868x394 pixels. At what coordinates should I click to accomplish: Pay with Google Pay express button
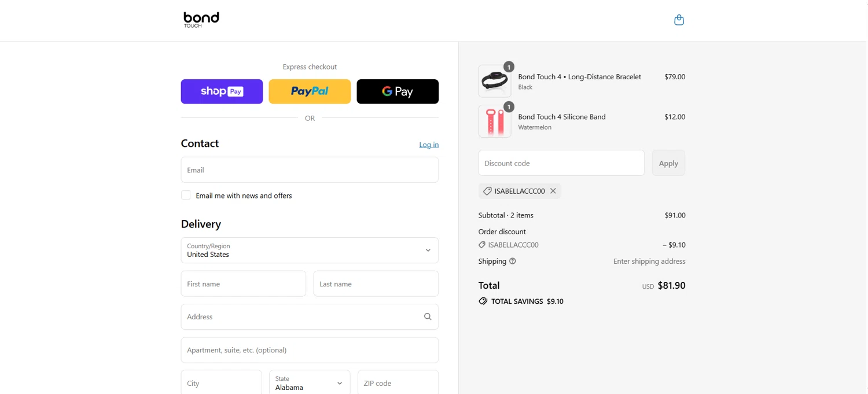(x=398, y=91)
